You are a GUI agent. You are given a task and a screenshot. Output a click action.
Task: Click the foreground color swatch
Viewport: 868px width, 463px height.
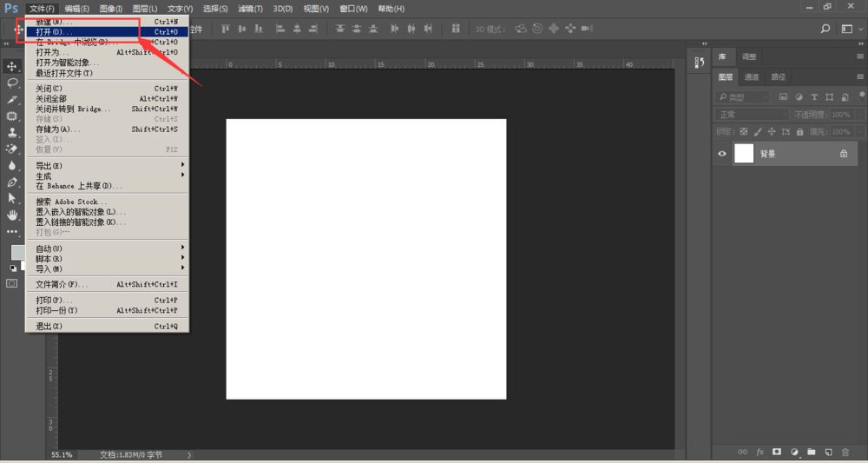(x=17, y=253)
